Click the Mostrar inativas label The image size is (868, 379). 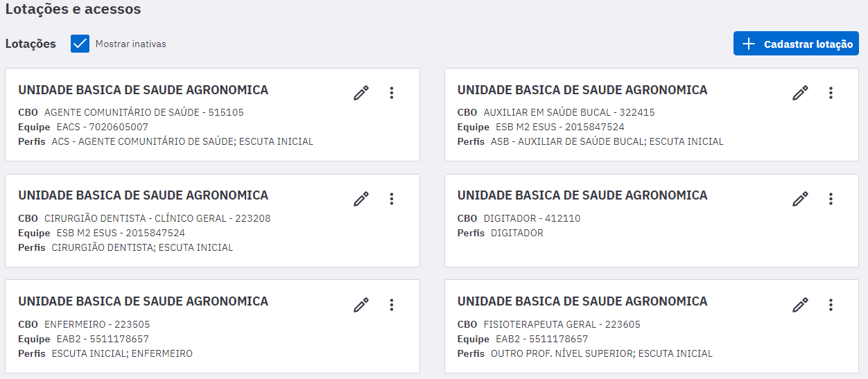tap(131, 44)
